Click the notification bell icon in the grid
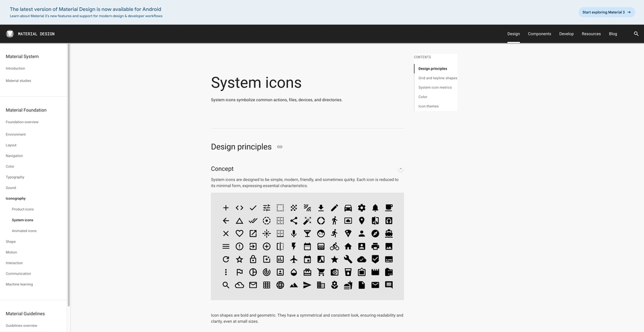This screenshot has width=644, height=332. coord(375,208)
